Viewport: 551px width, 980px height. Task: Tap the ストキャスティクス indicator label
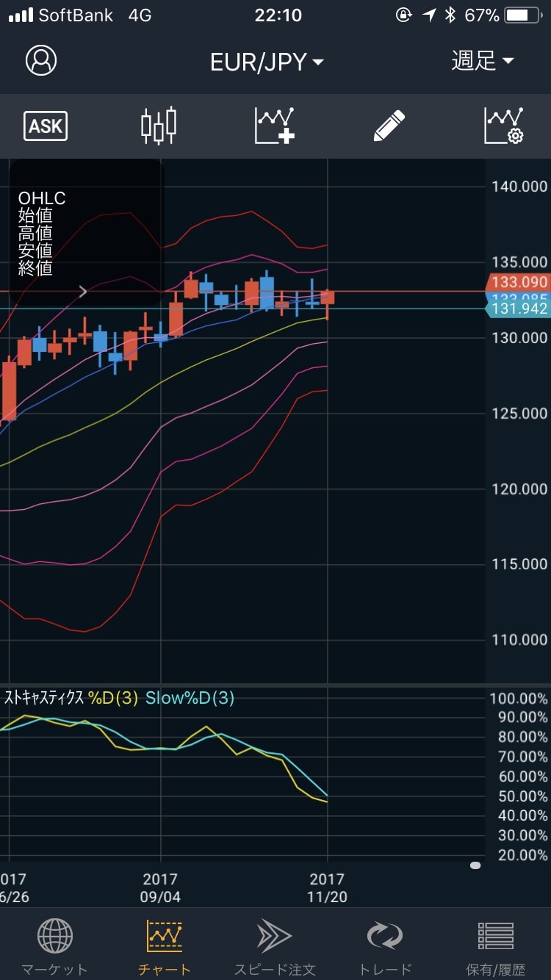44,698
